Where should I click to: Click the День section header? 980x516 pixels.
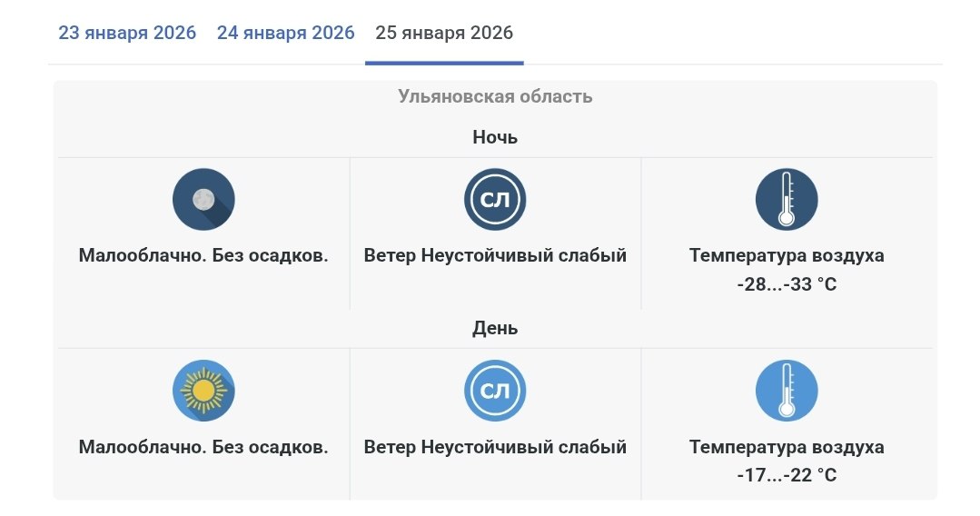click(x=495, y=328)
